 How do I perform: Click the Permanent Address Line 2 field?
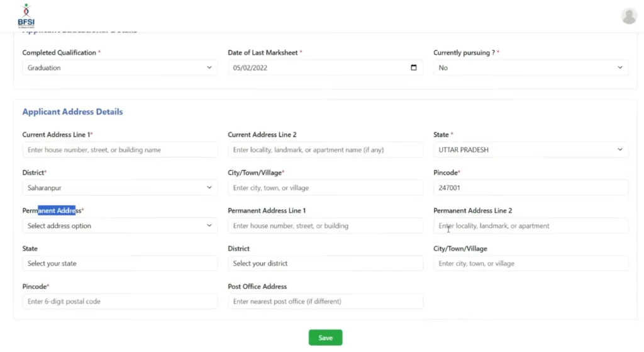pos(530,225)
